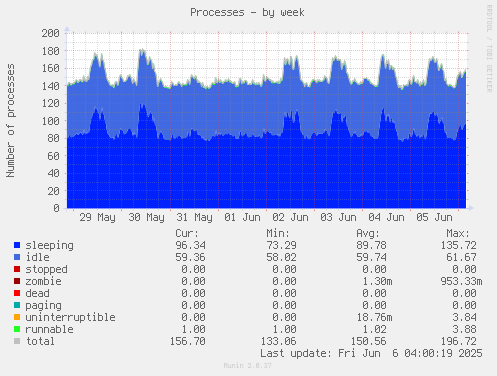The width and height of the screenshot is (497, 376).
Task: Click the total legend gray swatch
Action: click(17, 341)
